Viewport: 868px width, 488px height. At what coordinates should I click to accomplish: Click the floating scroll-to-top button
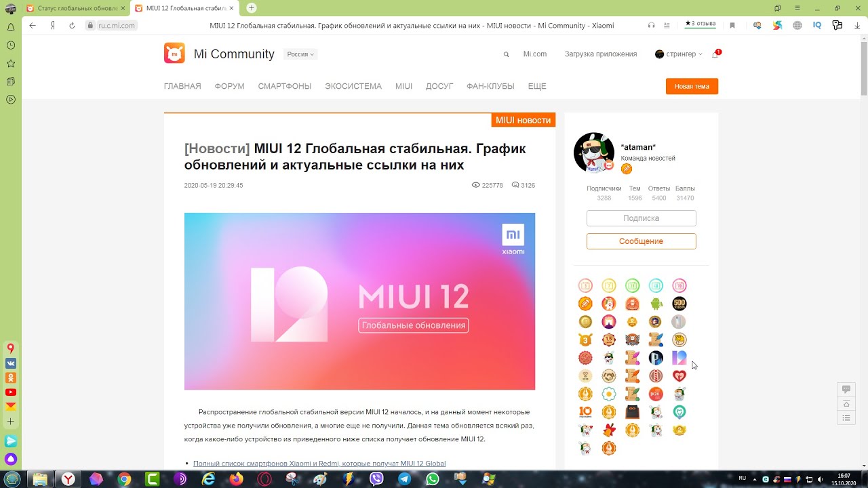[x=846, y=403]
